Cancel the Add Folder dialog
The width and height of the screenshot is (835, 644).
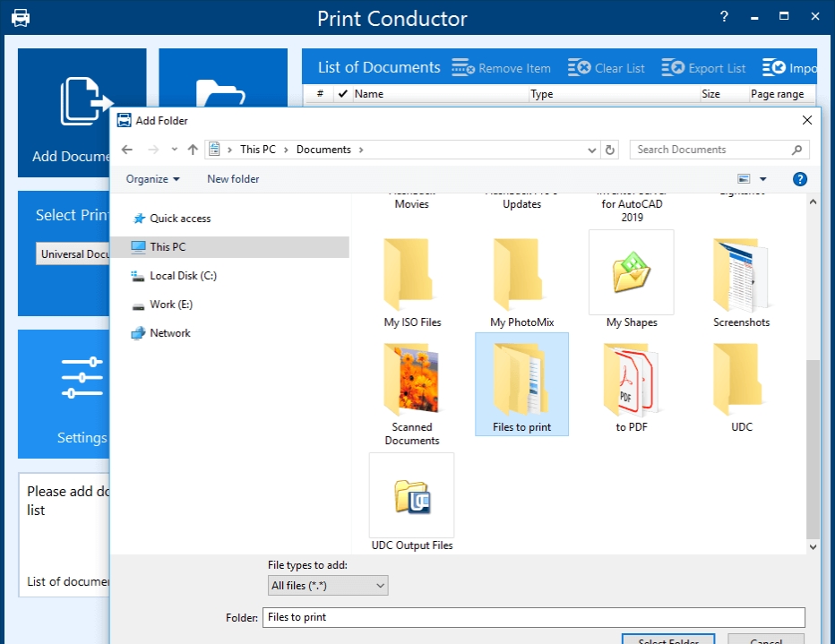coord(765,640)
